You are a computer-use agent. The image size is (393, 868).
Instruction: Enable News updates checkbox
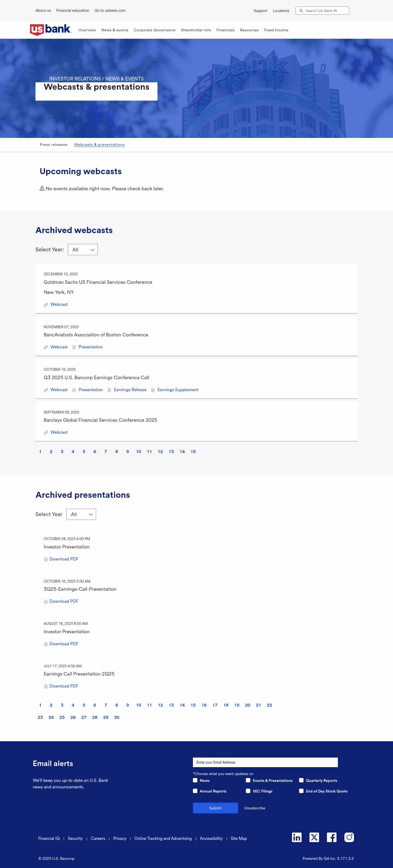point(195,781)
